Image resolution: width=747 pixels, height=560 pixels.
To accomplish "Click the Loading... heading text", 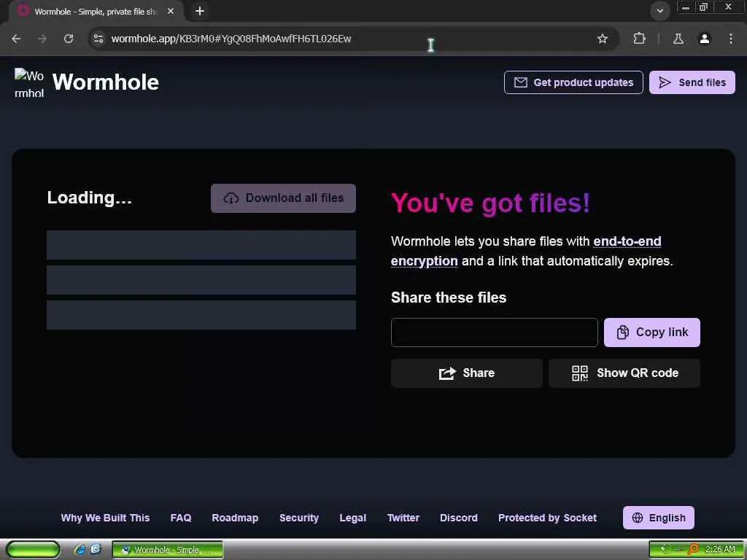I will [89, 198].
